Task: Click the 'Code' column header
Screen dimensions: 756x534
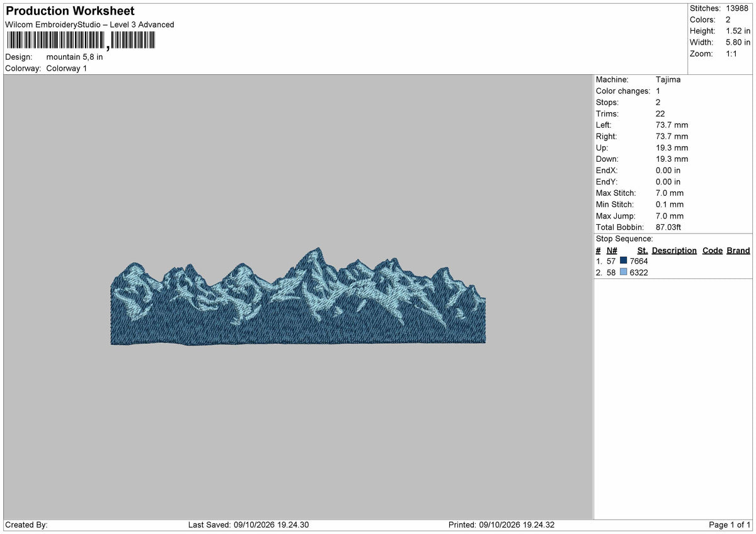Action: click(x=713, y=250)
